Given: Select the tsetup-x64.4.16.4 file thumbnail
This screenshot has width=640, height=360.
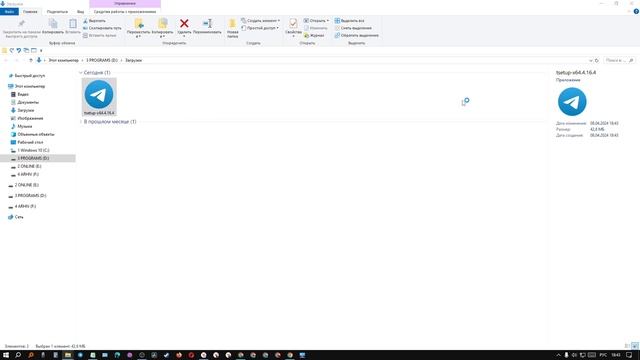Looking at the screenshot, I should [99, 97].
